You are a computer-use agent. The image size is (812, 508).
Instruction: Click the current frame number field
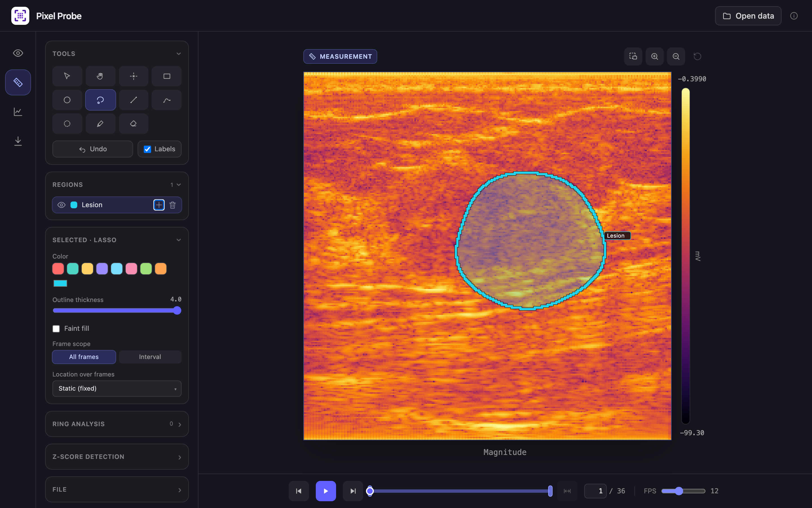coord(595,491)
